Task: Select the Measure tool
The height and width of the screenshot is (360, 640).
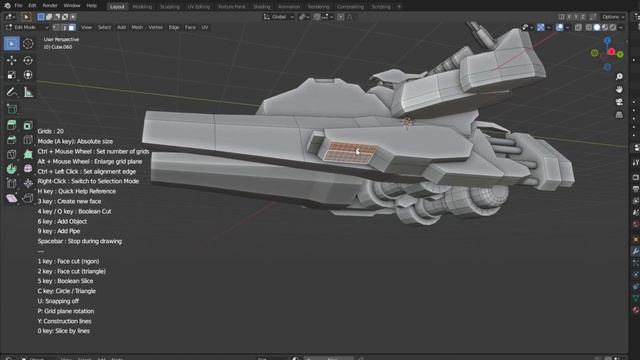Action: click(x=28, y=92)
